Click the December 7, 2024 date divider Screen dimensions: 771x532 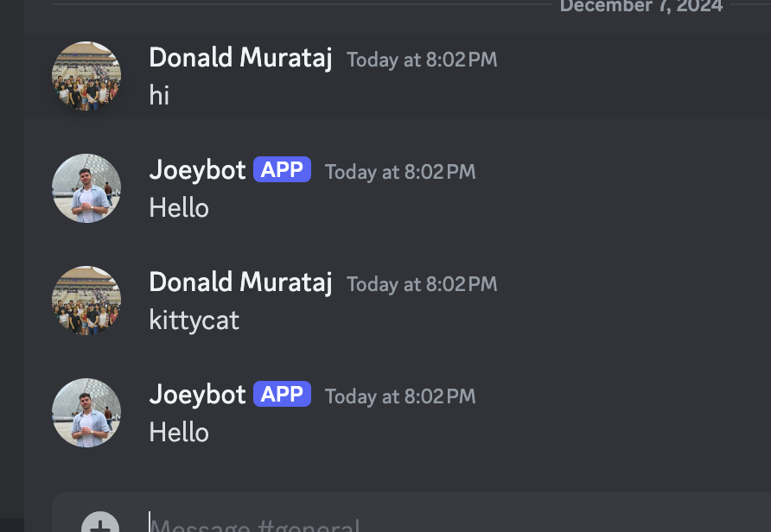pos(641,6)
